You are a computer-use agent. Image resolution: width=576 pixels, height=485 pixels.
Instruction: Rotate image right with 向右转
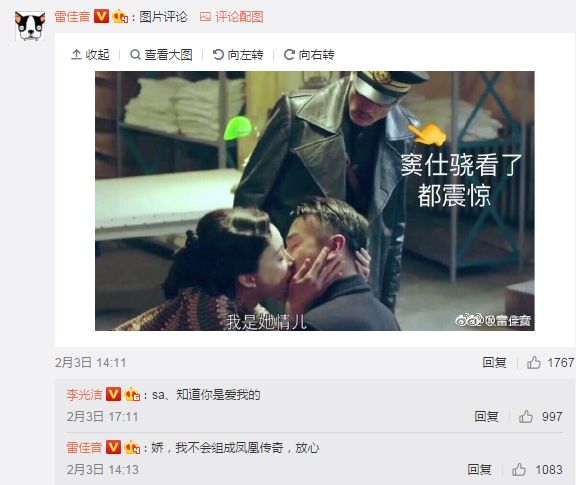[x=309, y=55]
